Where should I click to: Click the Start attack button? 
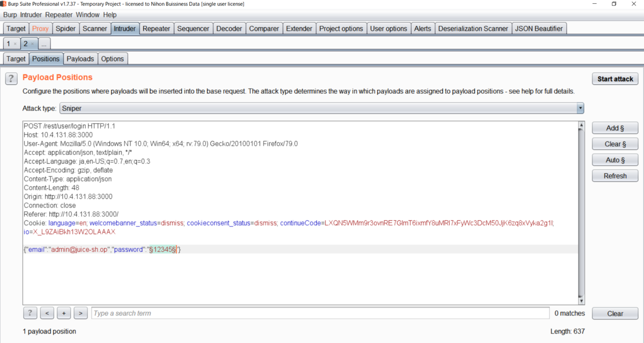coord(616,79)
